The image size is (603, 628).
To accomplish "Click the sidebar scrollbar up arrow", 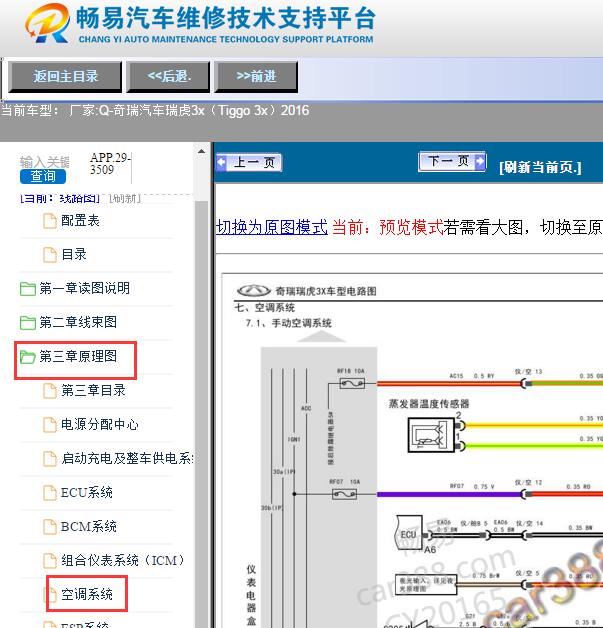I will pos(201,151).
